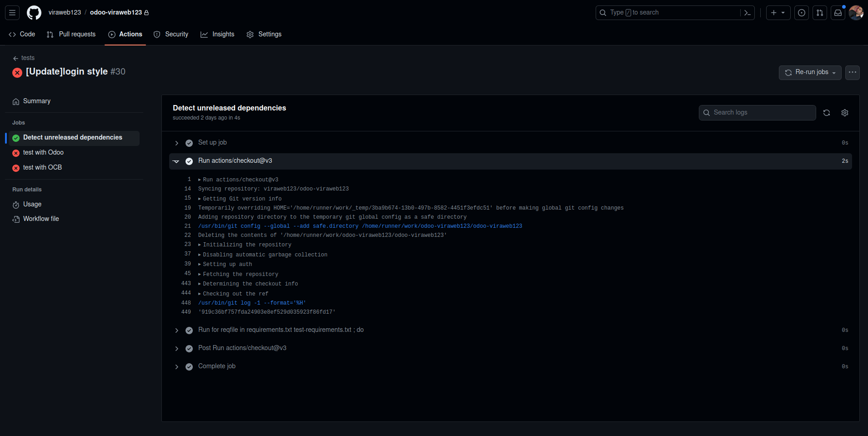
Task: Click the Complete job success checkmark
Action: pyautogui.click(x=189, y=367)
